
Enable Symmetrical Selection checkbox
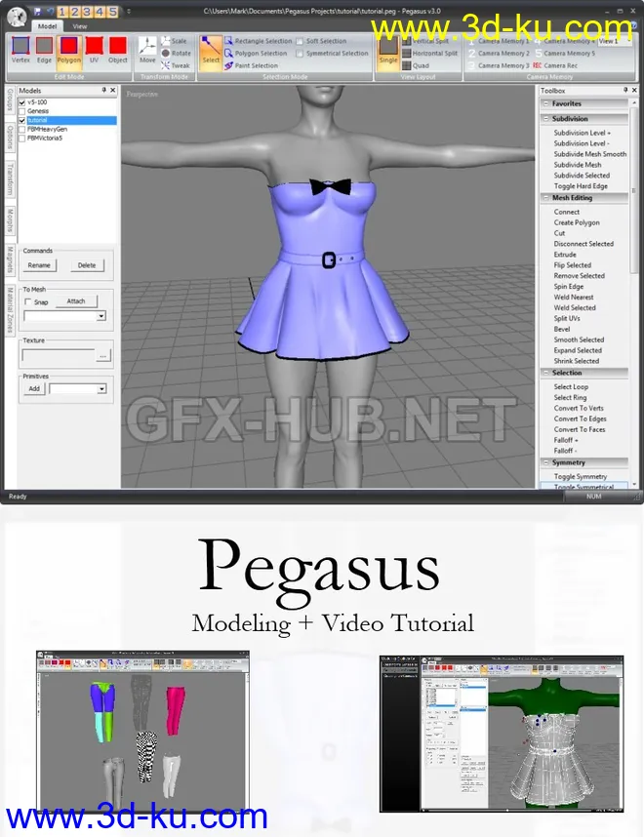tap(300, 54)
